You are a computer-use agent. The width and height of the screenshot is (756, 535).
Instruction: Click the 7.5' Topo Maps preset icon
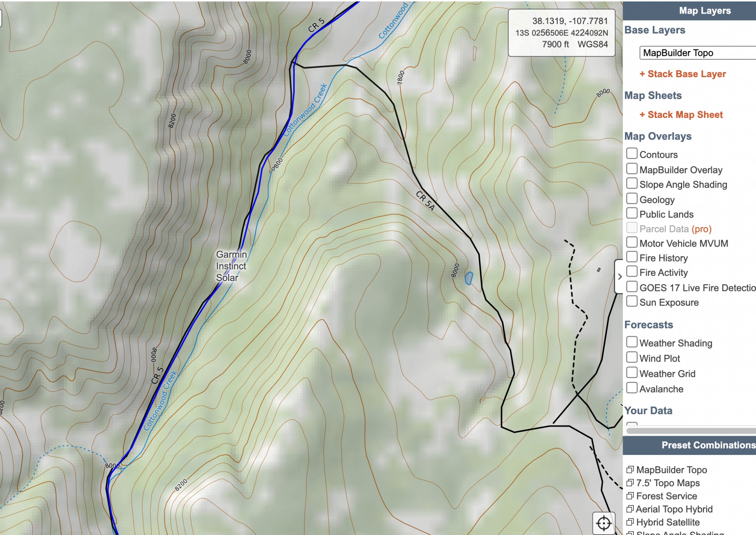[x=630, y=483]
